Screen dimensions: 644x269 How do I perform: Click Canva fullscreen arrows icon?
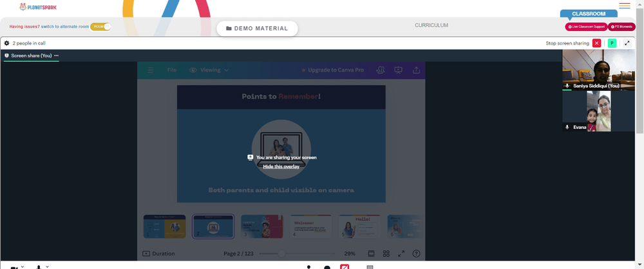coord(401,254)
